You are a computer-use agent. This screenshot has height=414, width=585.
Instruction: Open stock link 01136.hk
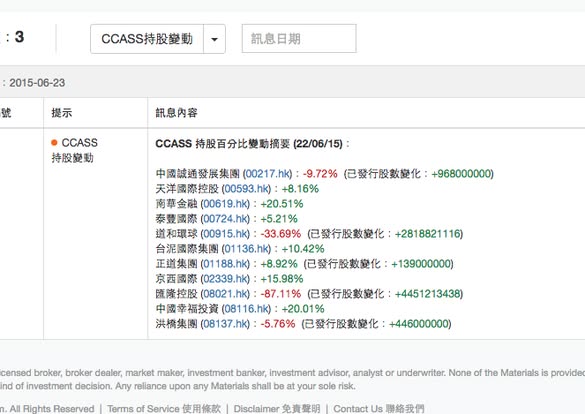(x=246, y=249)
